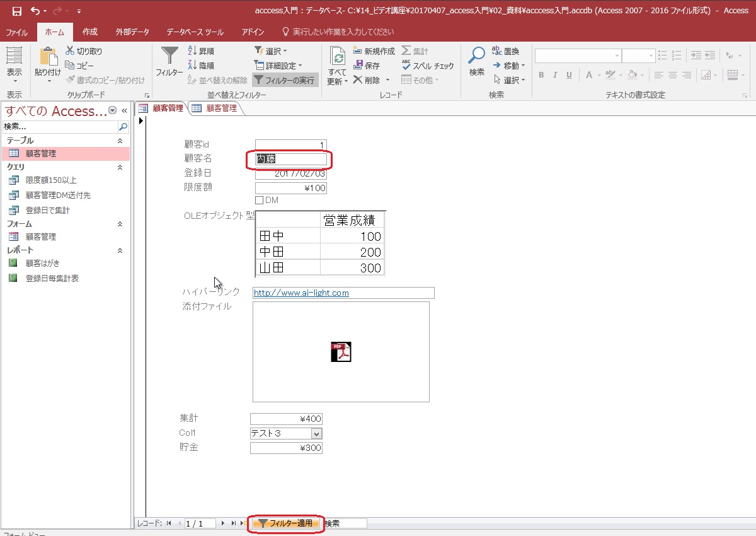The width and height of the screenshot is (756, 536).
Task: Click 集計 totals button
Action: (x=415, y=51)
